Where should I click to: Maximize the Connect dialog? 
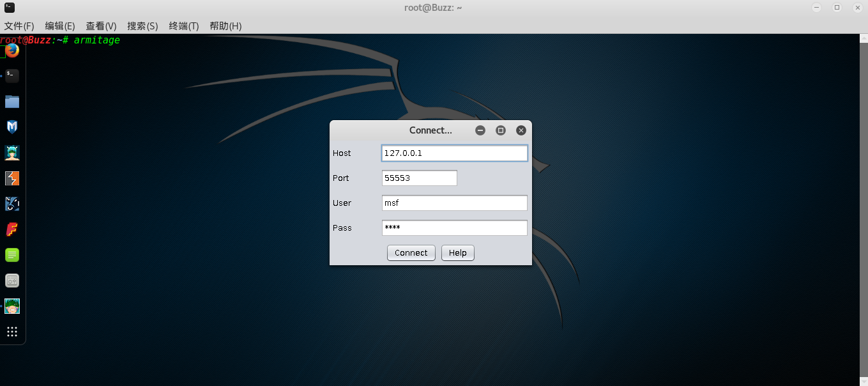tap(501, 130)
